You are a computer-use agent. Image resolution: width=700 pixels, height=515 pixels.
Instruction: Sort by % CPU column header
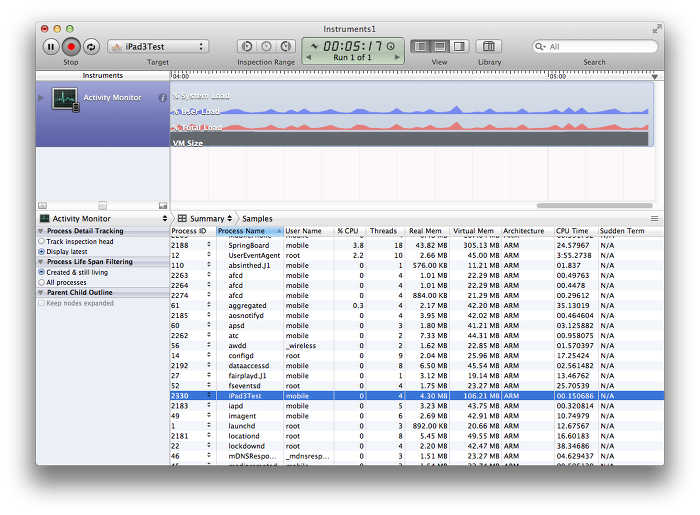tap(349, 231)
